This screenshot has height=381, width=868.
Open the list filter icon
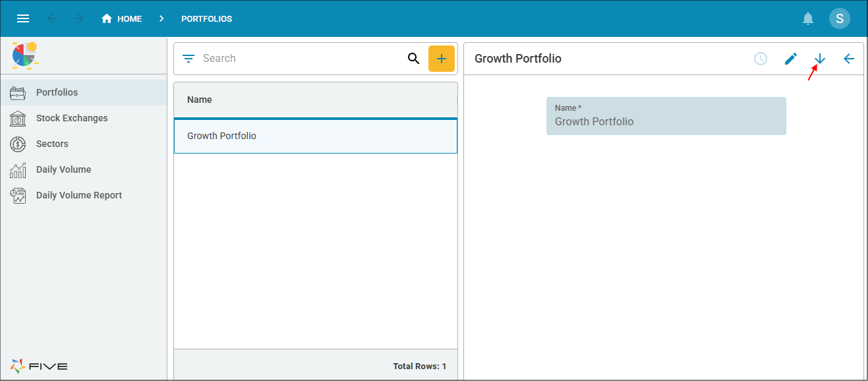pyautogui.click(x=188, y=59)
